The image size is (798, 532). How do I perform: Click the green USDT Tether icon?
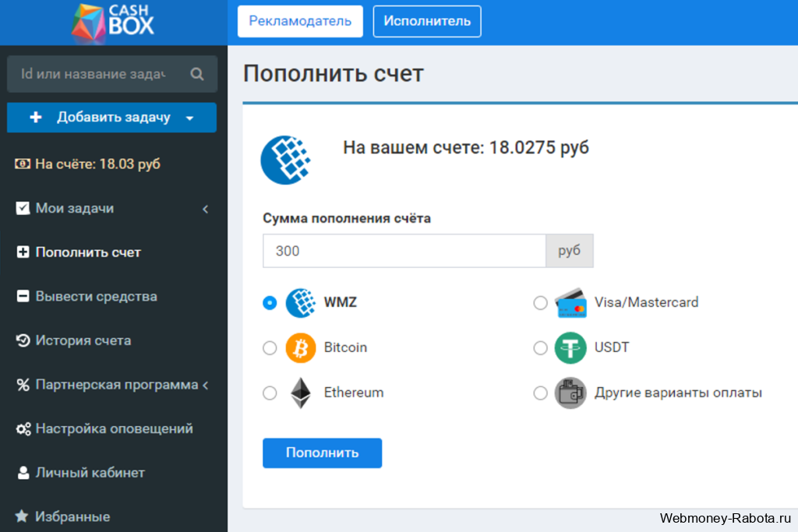click(570, 348)
